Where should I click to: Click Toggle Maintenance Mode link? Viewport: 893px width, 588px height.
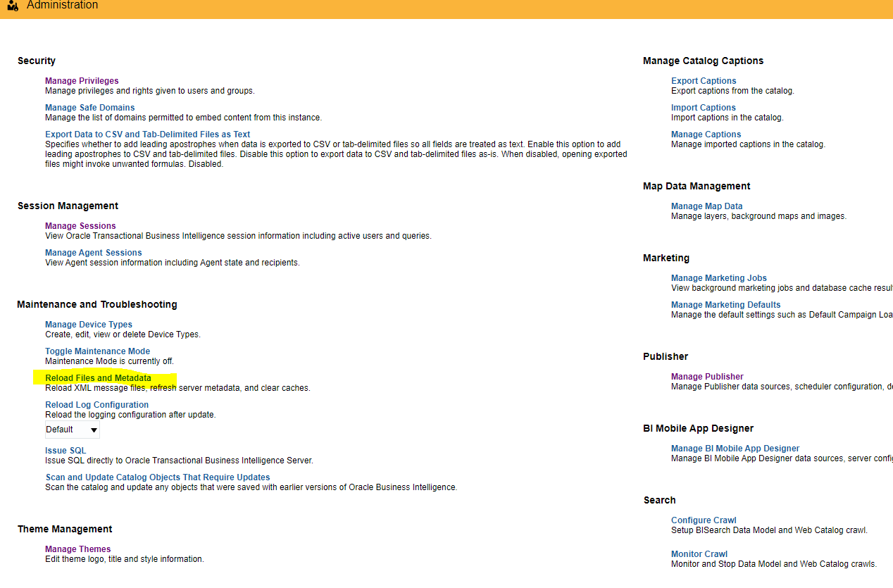pos(98,351)
